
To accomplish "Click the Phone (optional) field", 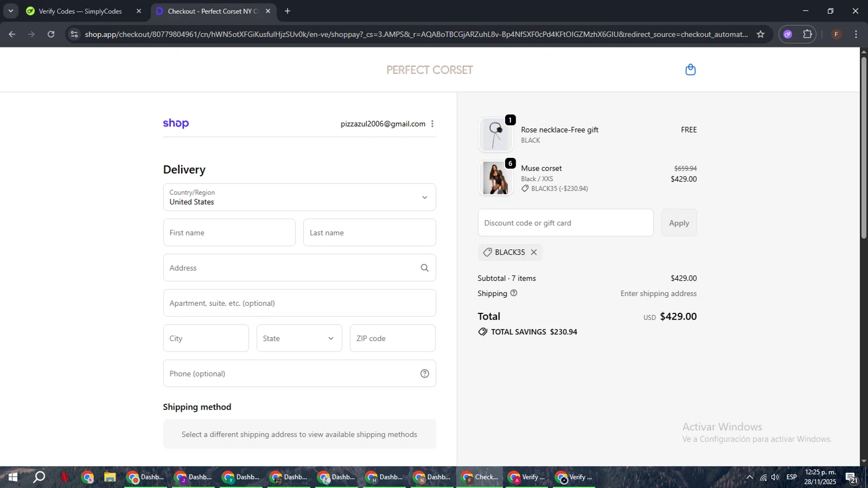I will [x=299, y=374].
